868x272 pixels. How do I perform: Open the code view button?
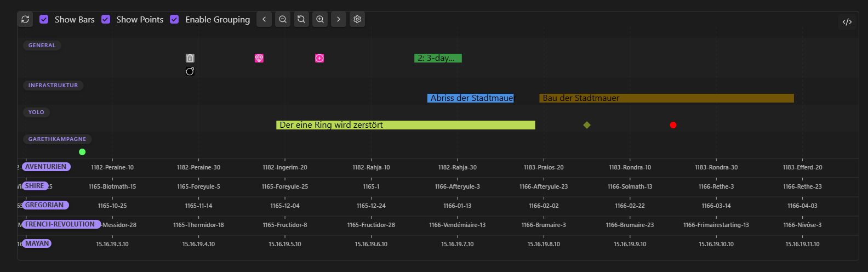[x=847, y=22]
